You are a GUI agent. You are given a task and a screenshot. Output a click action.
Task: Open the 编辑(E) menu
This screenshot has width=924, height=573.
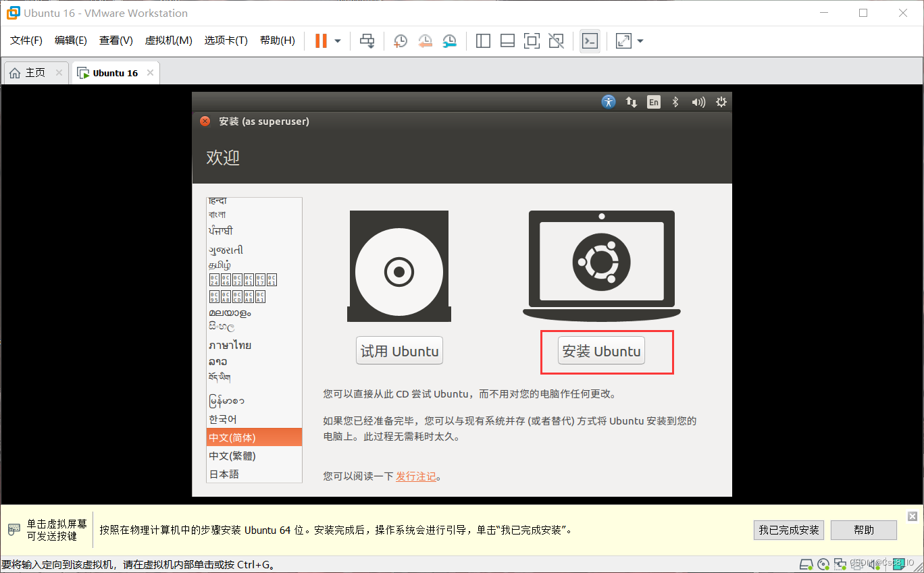71,40
